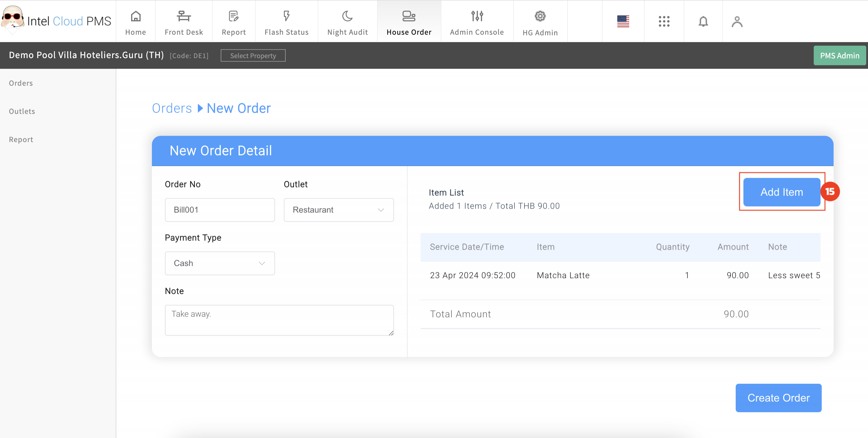Open notifications bell icon
The image size is (868, 438).
[703, 22]
